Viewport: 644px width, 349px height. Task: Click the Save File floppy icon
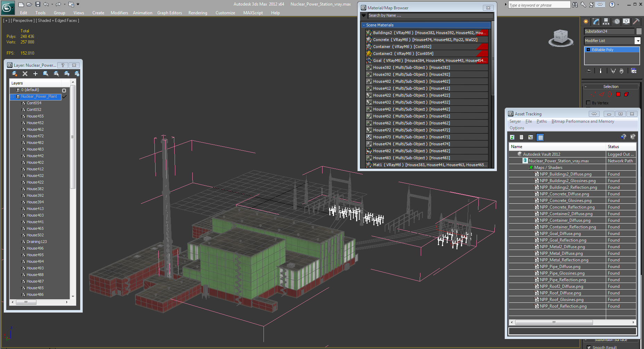[x=38, y=4]
